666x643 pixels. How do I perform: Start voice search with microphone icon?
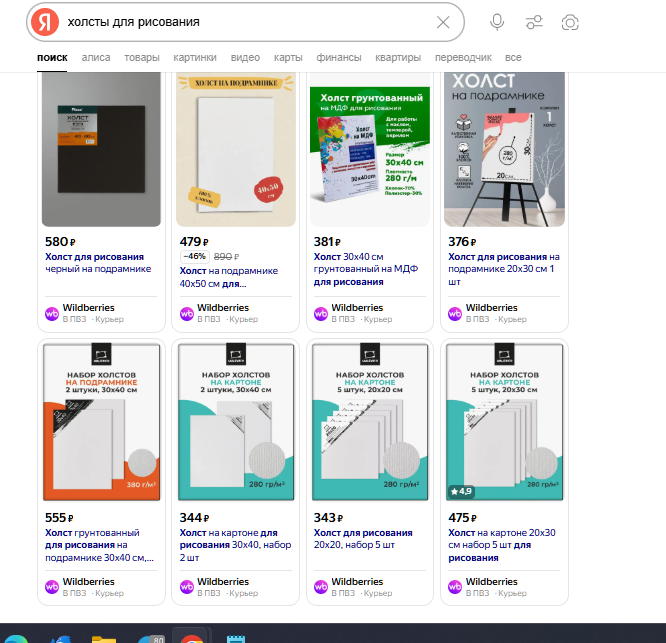497,22
